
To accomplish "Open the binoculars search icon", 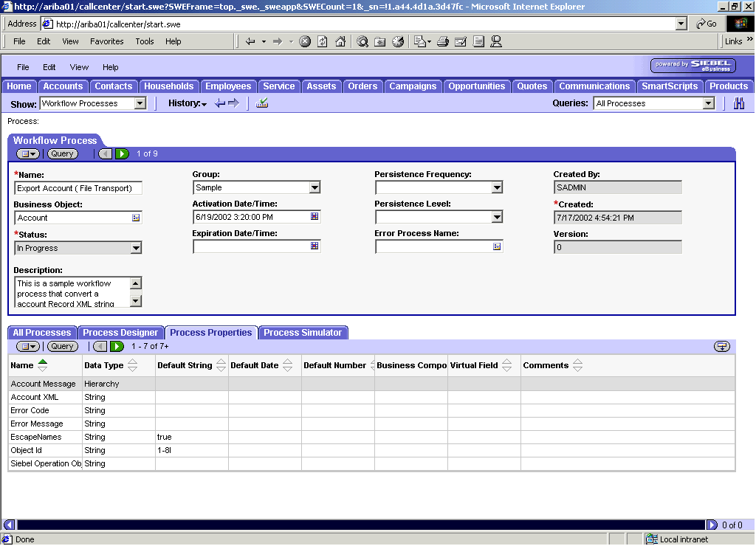I will click(x=738, y=103).
